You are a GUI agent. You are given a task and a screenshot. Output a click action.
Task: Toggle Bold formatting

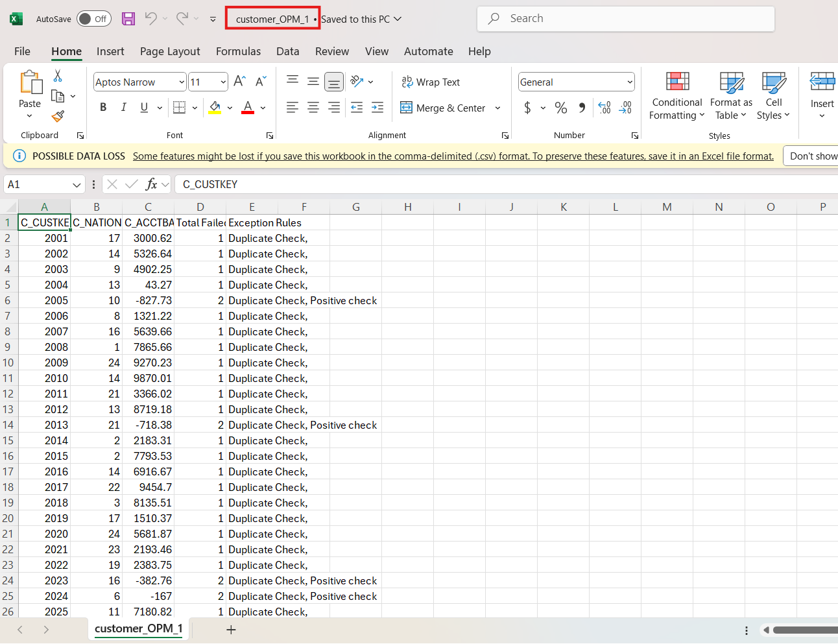click(x=103, y=108)
